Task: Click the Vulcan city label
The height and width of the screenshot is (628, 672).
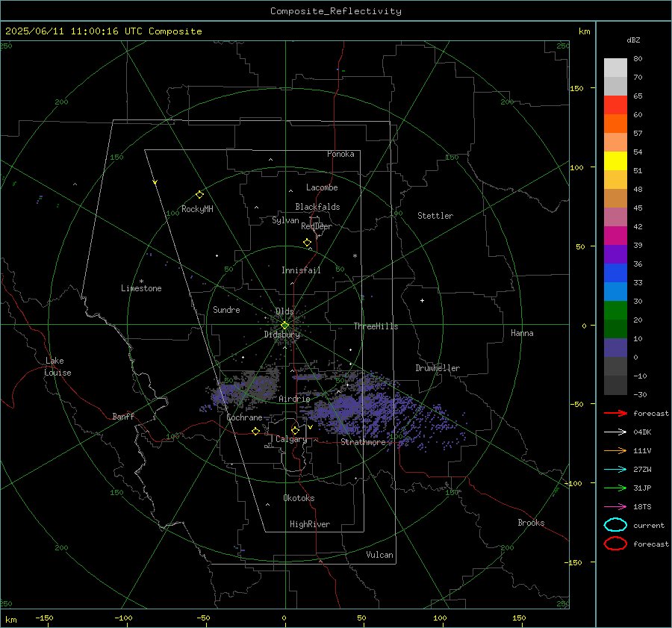Action: tap(379, 555)
